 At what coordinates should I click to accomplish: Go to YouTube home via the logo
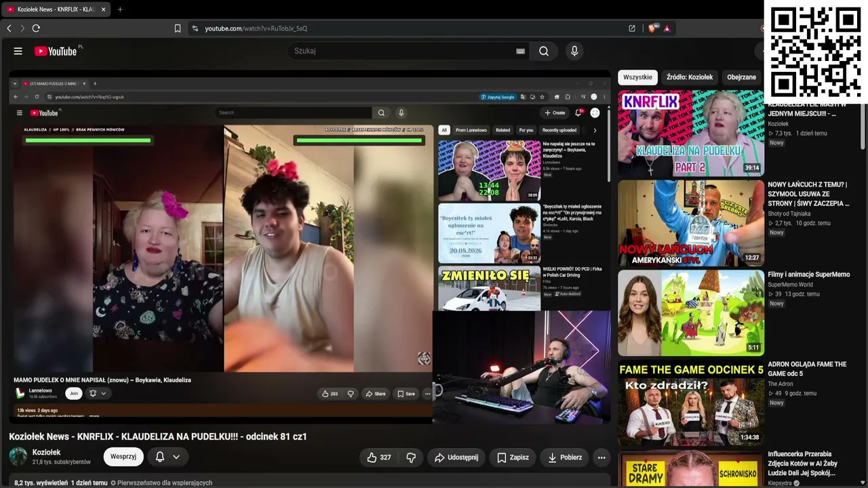pyautogui.click(x=56, y=51)
